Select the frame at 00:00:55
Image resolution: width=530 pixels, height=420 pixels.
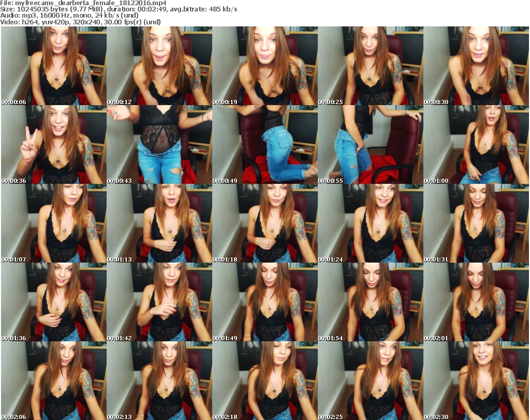coord(371,144)
